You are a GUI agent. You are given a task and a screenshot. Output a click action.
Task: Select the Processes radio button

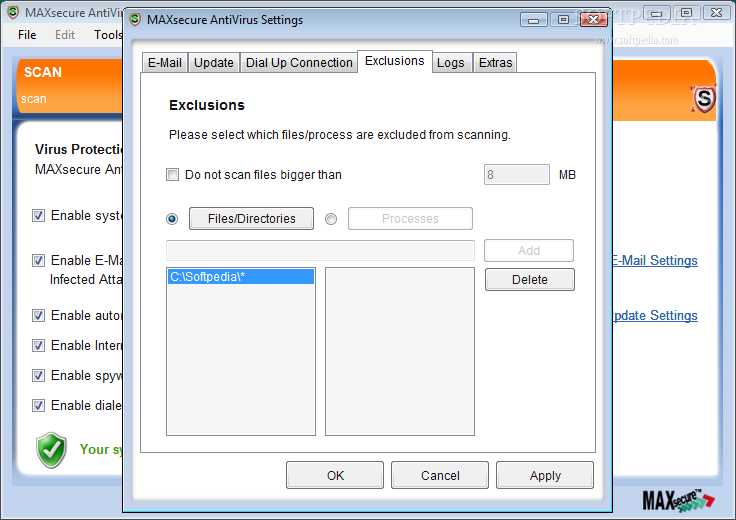(331, 219)
